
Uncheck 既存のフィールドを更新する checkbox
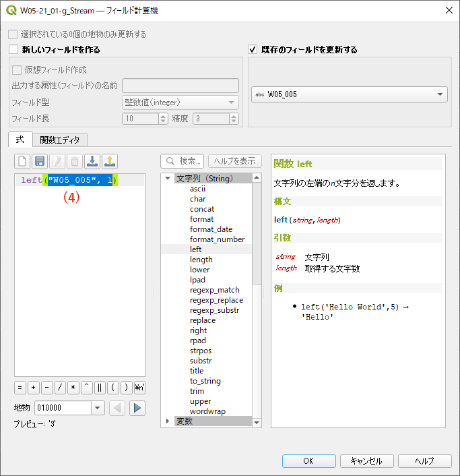point(253,49)
